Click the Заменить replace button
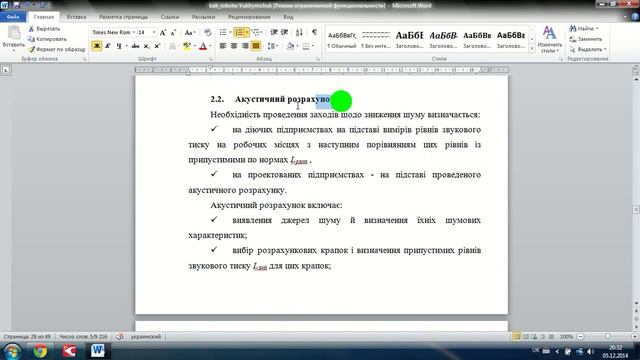The height and width of the screenshot is (360, 640). (586, 39)
